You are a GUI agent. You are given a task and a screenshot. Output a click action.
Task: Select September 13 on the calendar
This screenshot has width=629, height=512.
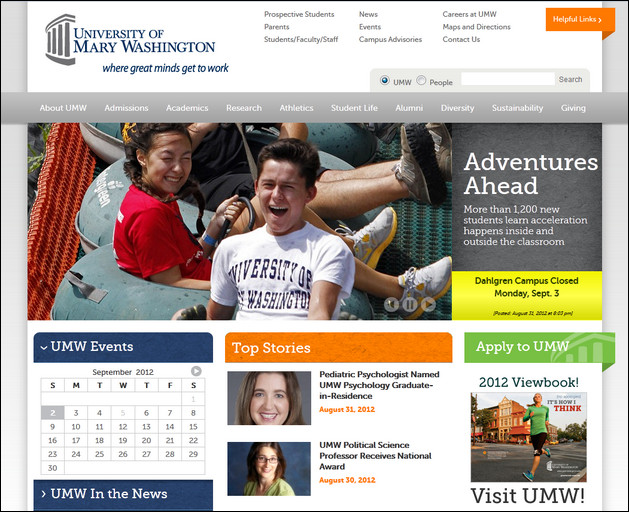coord(146,426)
